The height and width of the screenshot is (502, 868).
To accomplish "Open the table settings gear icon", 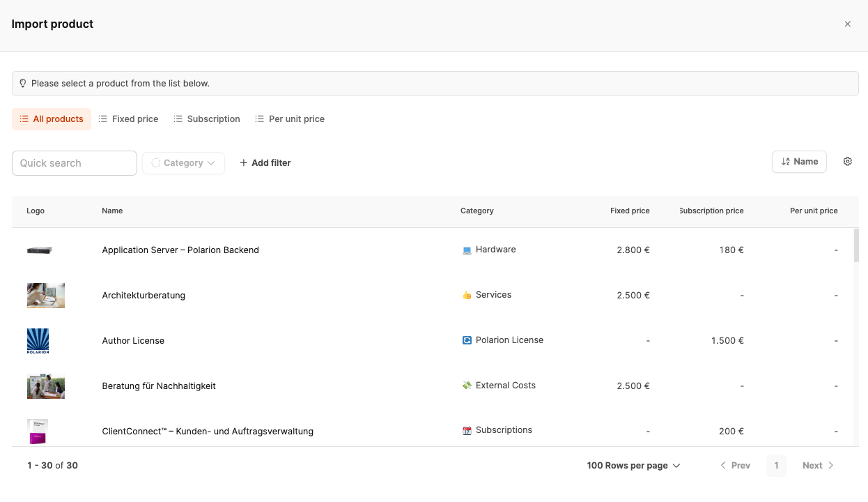I will 848,162.
